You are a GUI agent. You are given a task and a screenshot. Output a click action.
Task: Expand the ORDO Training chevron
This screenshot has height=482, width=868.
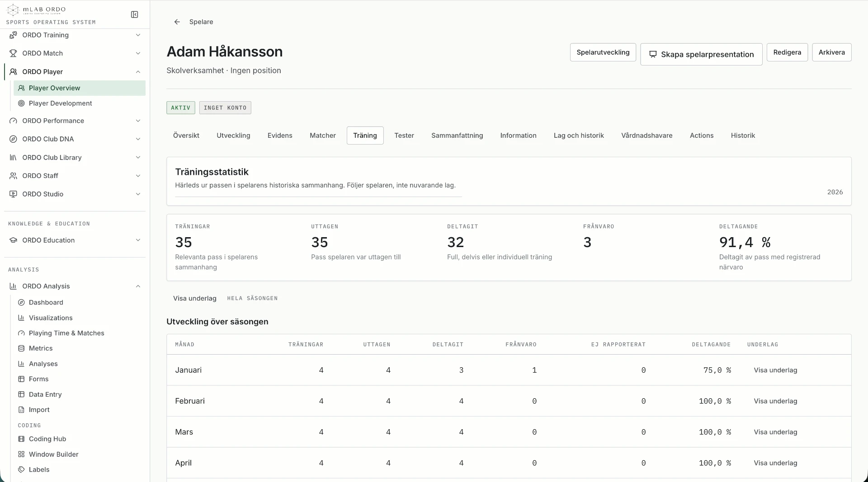[x=138, y=35]
